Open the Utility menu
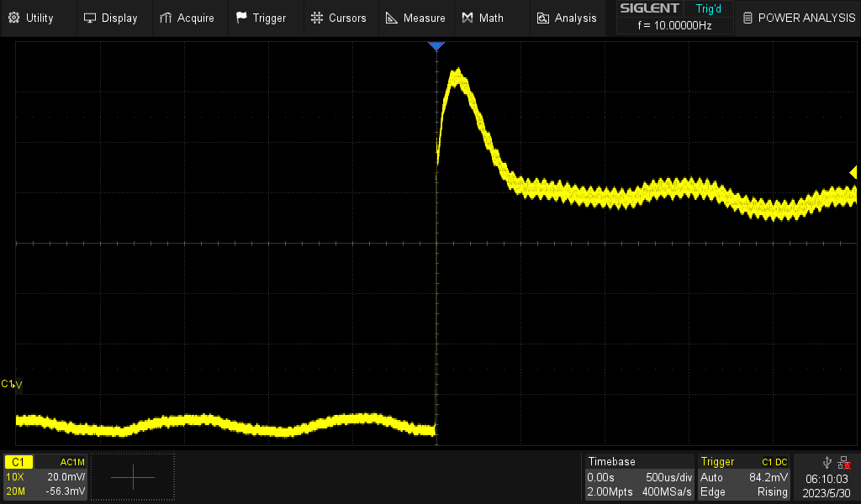Image resolution: width=861 pixels, height=504 pixels. [37, 17]
